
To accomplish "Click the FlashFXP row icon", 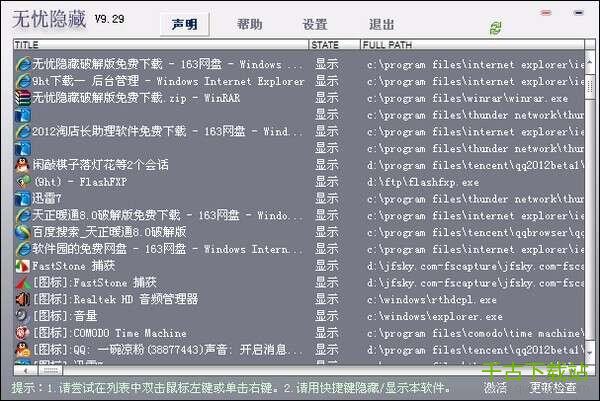I will point(22,182).
